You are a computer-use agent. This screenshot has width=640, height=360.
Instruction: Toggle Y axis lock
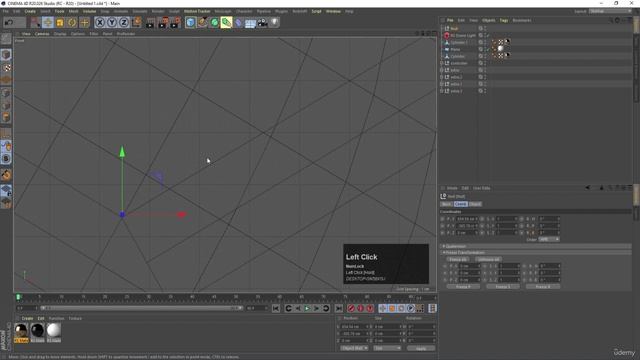[x=112, y=22]
